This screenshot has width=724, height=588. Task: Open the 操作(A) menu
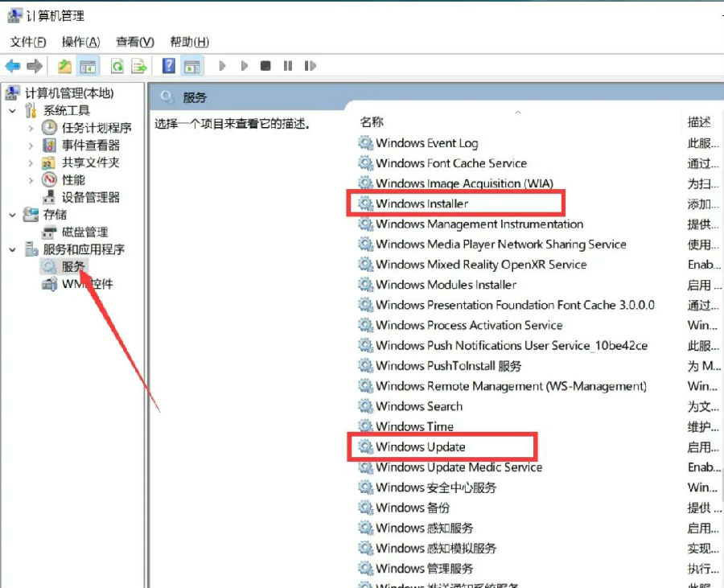(80, 42)
